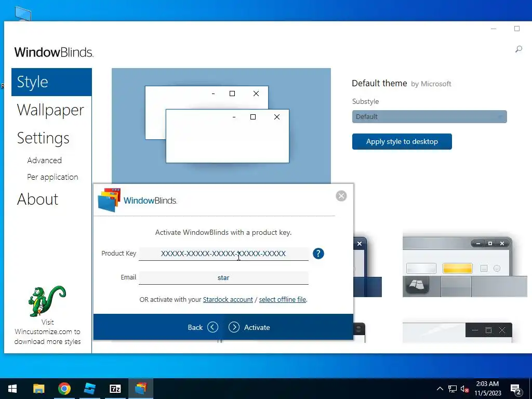This screenshot has height=399, width=532.
Task: Switch to the Wallpaper section
Action: tap(50, 110)
